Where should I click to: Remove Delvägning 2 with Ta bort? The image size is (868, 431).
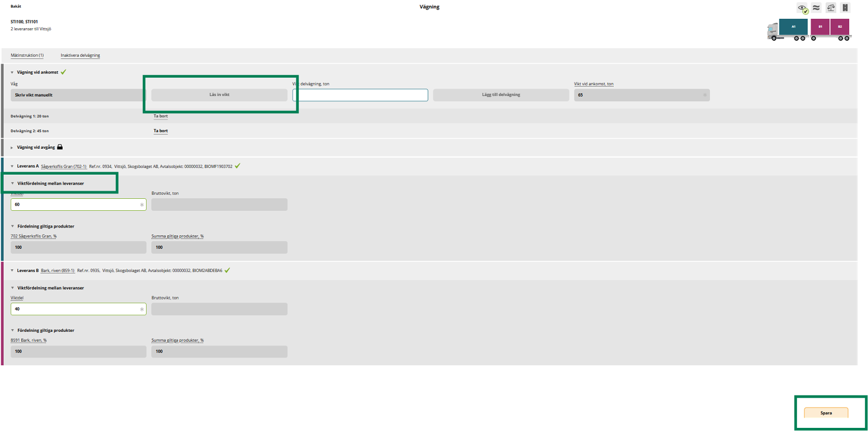161,131
